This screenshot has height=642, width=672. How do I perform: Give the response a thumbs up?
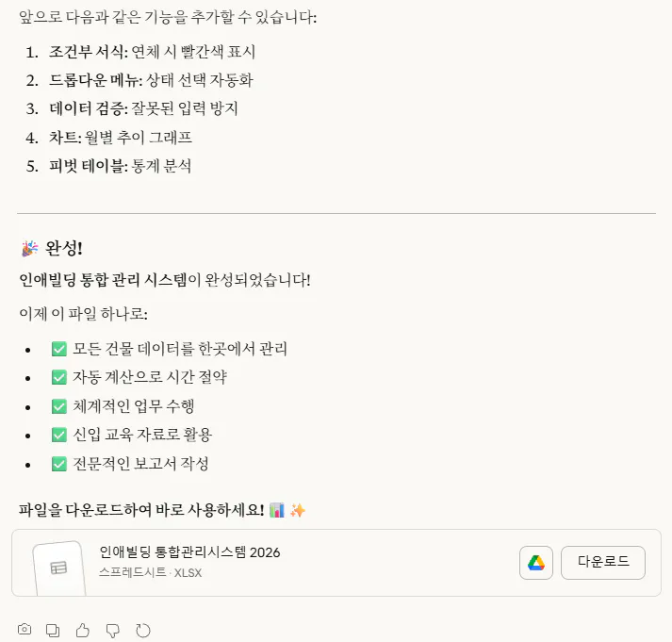pos(83,629)
